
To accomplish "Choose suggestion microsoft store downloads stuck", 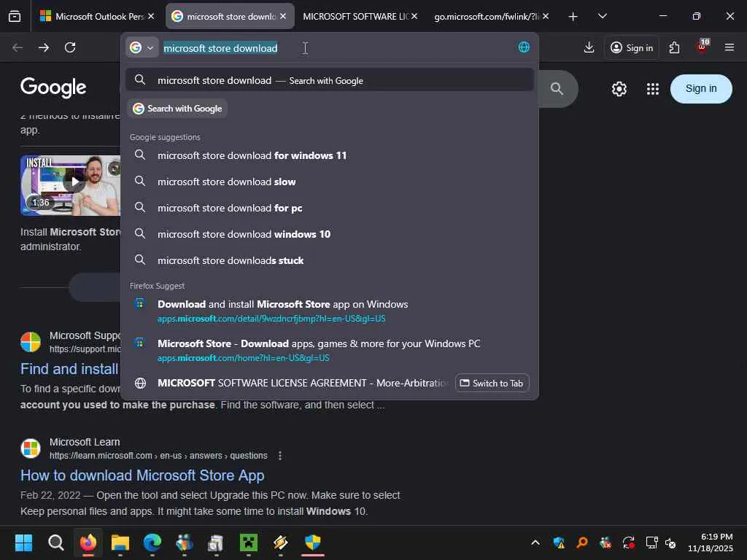I will [329, 260].
